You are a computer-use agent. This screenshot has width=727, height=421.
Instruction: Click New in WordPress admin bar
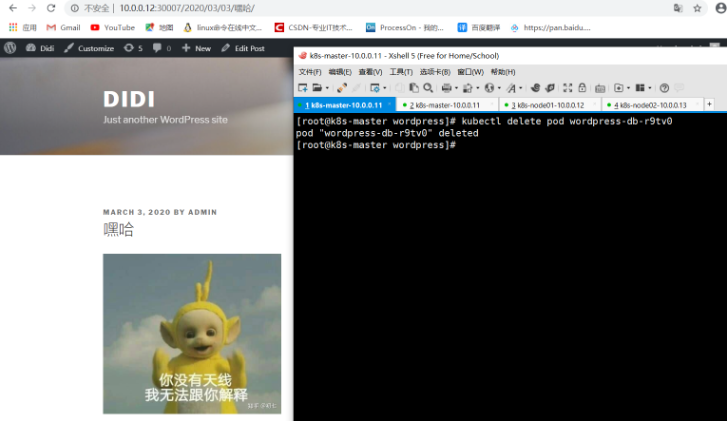[x=196, y=48]
